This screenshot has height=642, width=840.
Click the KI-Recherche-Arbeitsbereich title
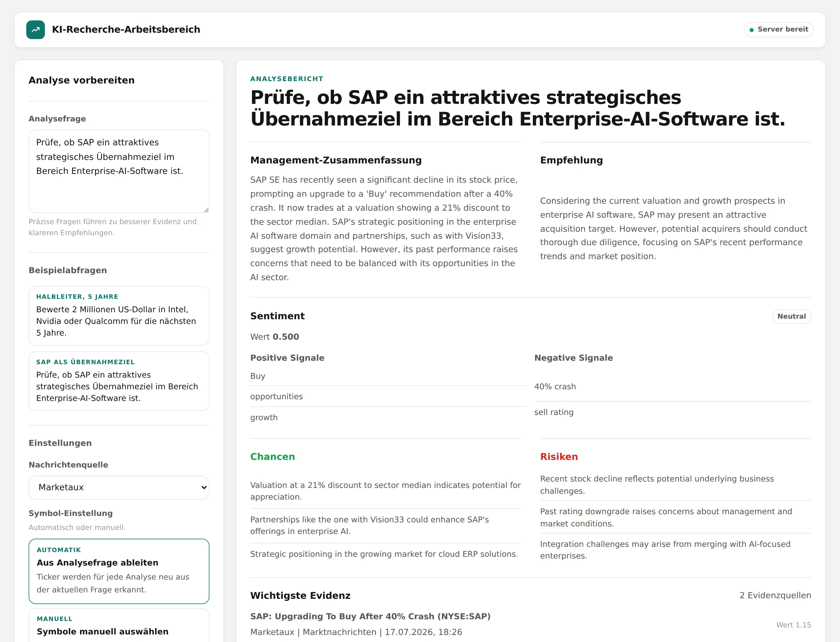[x=126, y=29]
